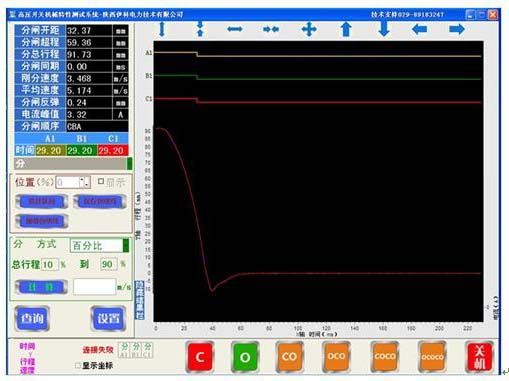Viewport: 509px width, 381px height.
Task: Shift the graph with the up arrow
Action: click(x=346, y=29)
